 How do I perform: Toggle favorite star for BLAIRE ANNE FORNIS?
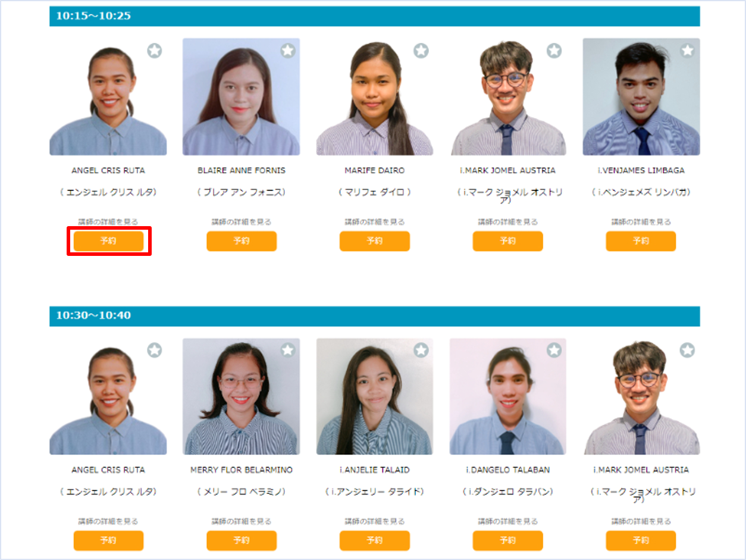288,51
